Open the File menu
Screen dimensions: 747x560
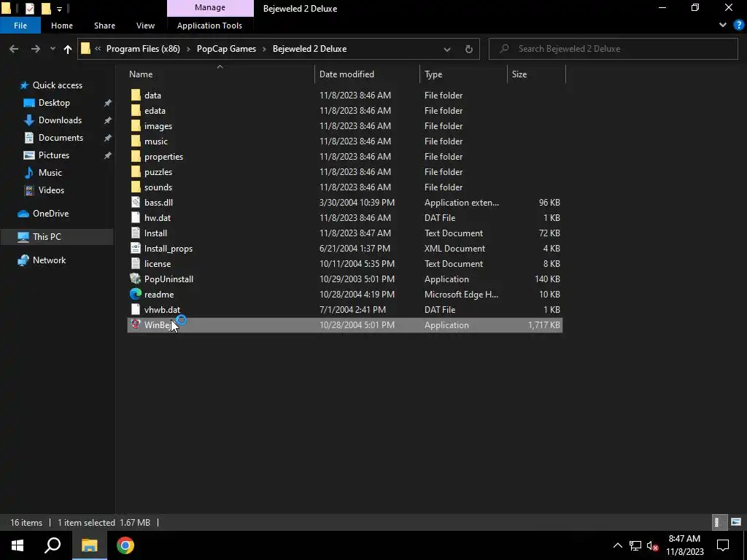(x=20, y=26)
